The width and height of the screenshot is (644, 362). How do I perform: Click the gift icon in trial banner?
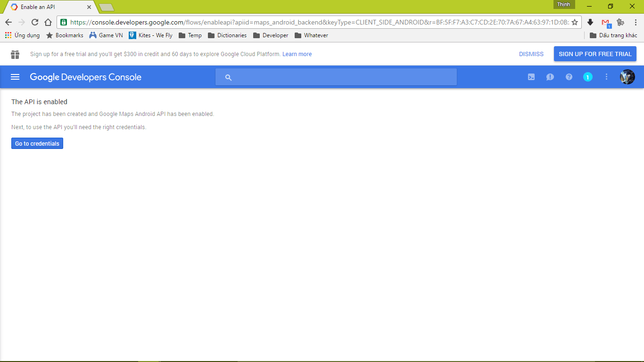[15, 54]
